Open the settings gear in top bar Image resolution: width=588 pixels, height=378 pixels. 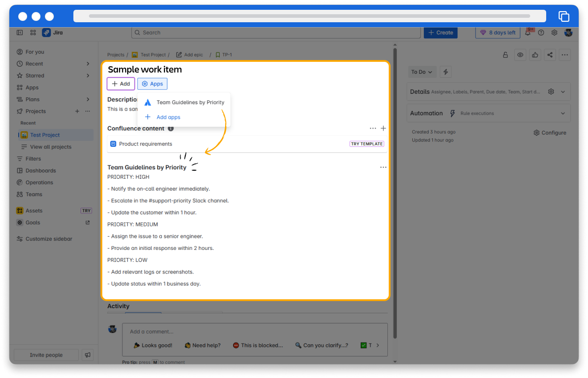pyautogui.click(x=554, y=32)
